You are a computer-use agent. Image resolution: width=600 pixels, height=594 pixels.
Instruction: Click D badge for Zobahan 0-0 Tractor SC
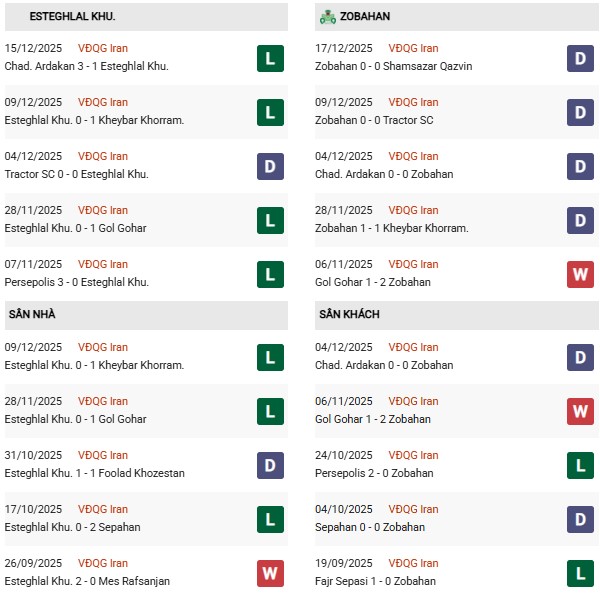coord(582,112)
